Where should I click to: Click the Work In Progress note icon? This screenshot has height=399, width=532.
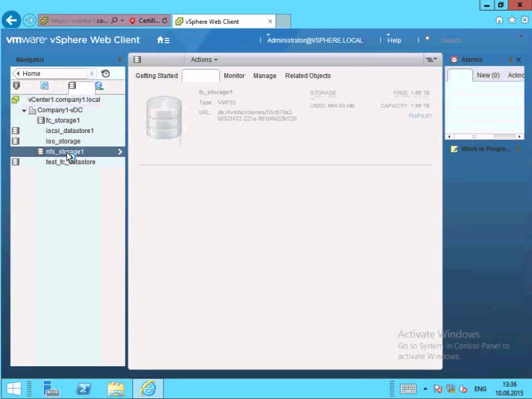click(454, 149)
